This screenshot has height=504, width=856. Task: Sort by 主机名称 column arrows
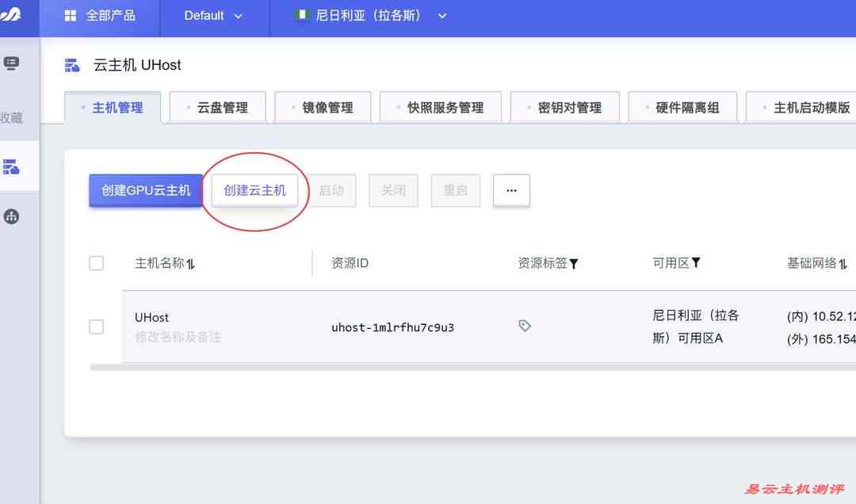tap(191, 264)
